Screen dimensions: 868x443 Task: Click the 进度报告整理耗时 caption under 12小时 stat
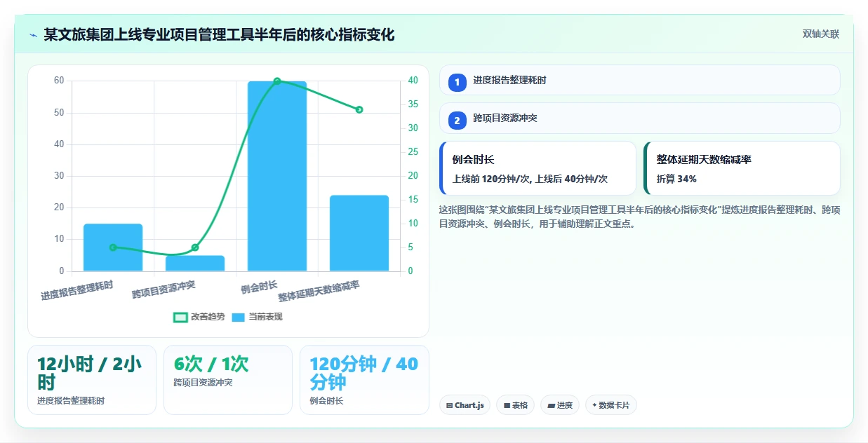tap(71, 401)
